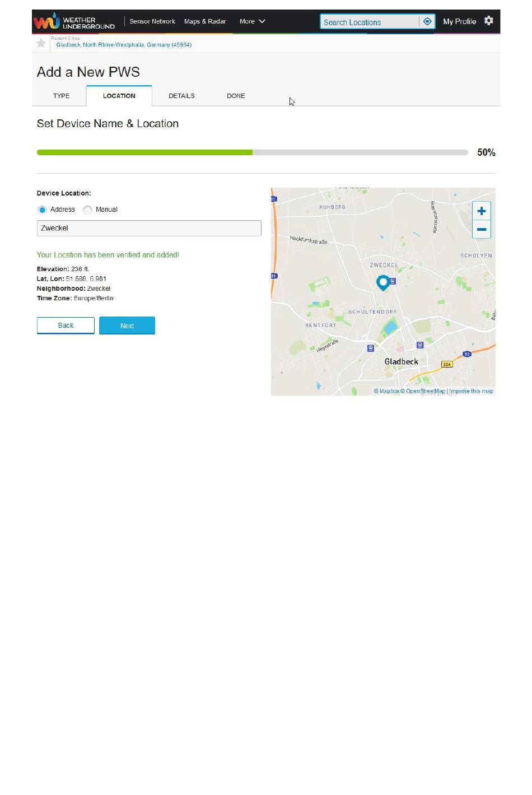The width and height of the screenshot is (532, 795).
Task: Click the Weather Underground logo
Action: pos(74,22)
